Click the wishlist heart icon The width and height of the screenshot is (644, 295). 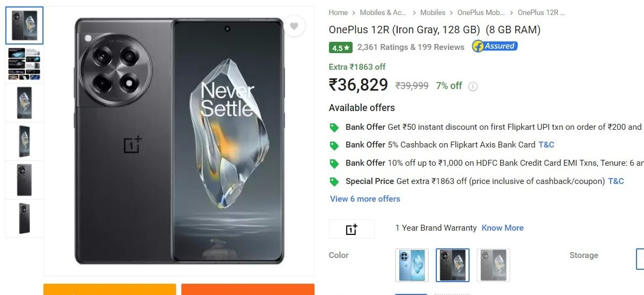tap(294, 26)
